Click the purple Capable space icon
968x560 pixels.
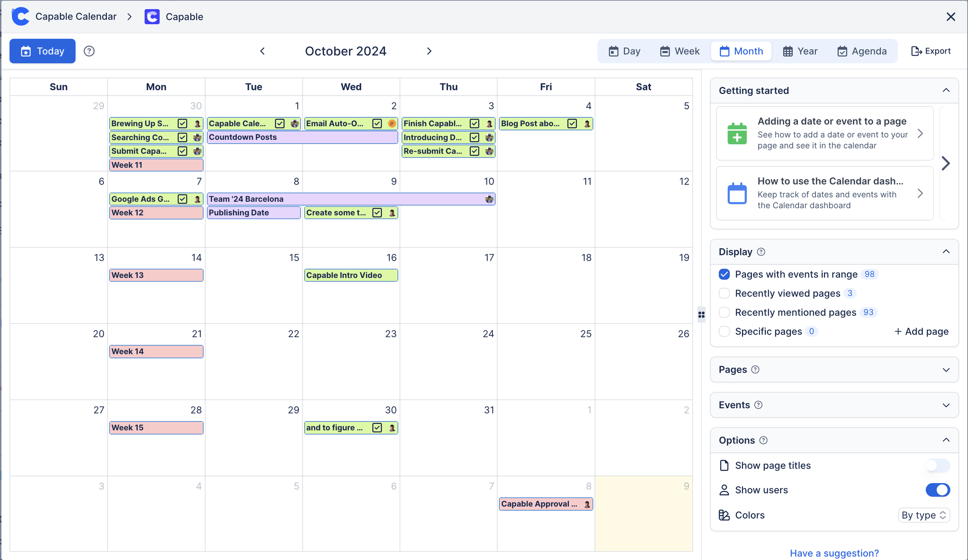coord(152,17)
